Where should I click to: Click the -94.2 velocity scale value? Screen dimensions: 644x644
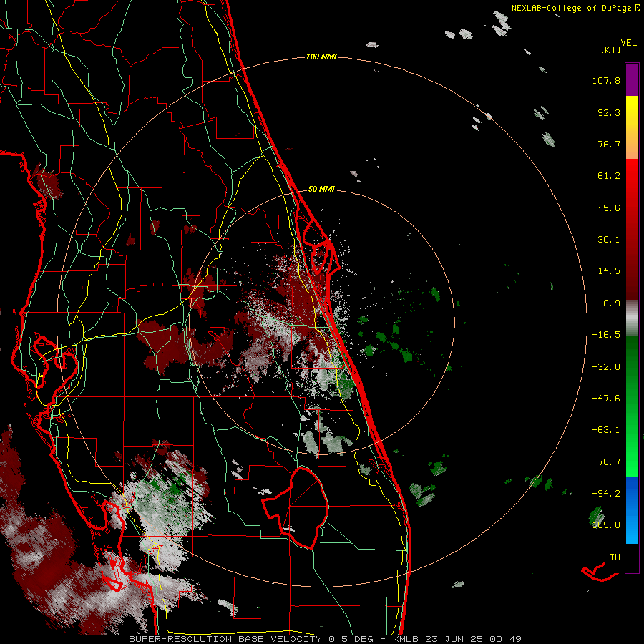pos(606,493)
